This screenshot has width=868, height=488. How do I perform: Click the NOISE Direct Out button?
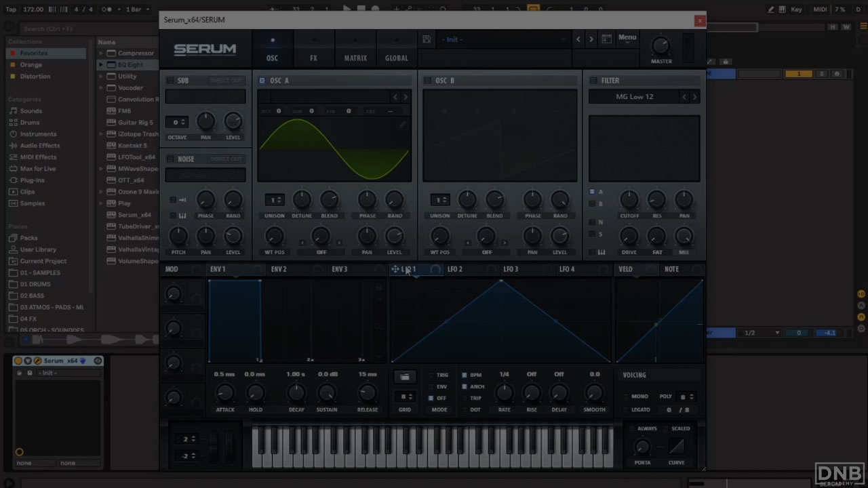click(x=226, y=159)
